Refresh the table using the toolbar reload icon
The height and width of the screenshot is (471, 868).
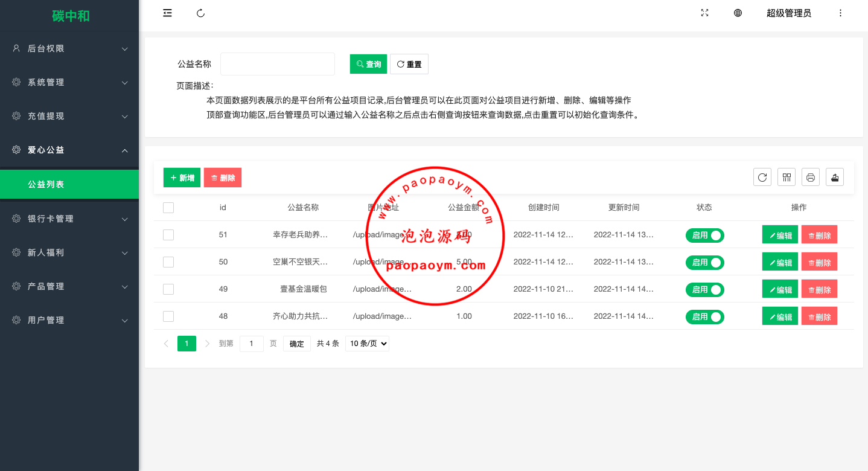762,177
